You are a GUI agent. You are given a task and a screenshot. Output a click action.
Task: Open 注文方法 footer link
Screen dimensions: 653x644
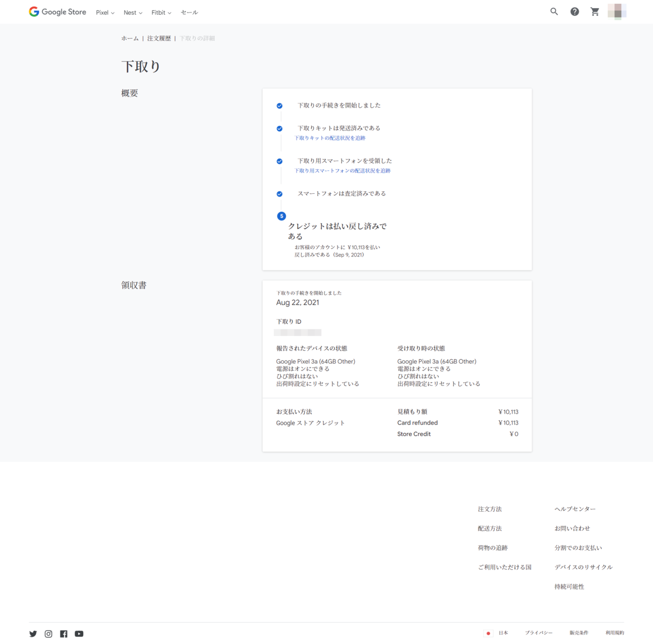coord(490,509)
